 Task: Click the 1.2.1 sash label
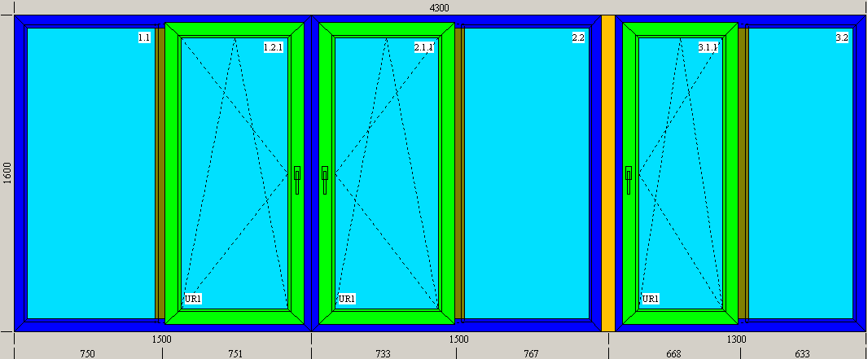(x=274, y=47)
